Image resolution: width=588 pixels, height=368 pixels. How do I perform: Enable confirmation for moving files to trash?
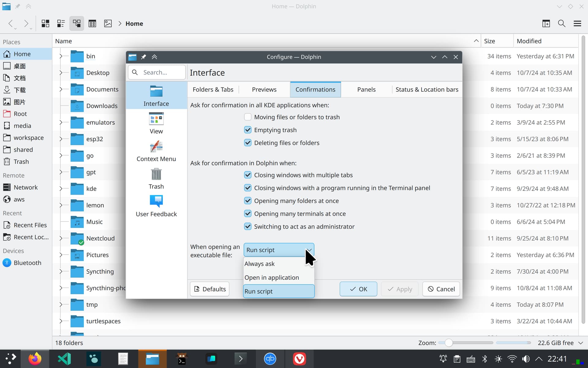pyautogui.click(x=248, y=117)
